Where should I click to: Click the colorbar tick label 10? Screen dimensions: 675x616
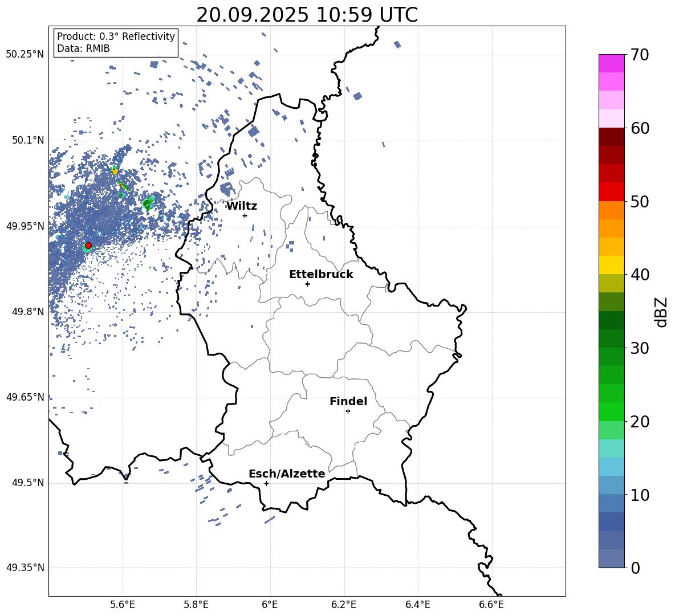[640, 495]
